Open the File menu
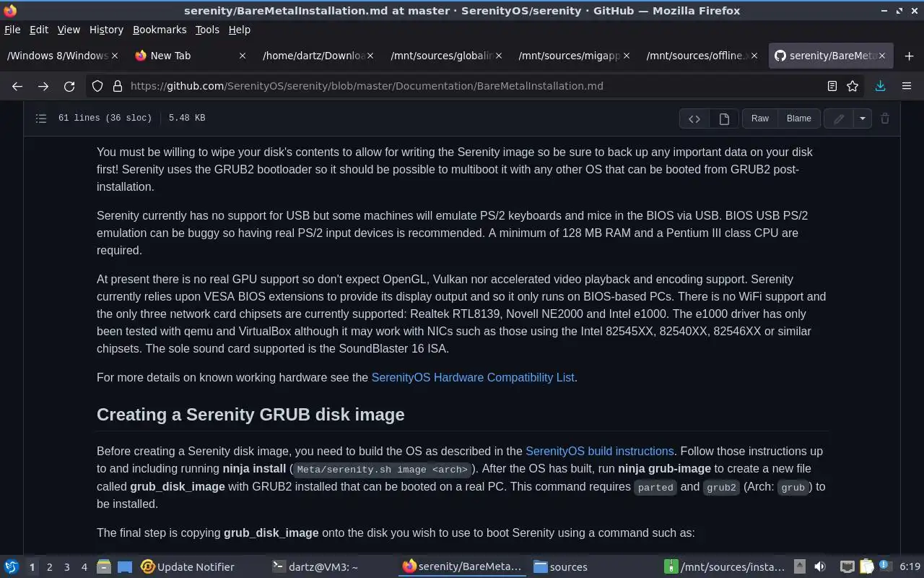924x578 pixels. click(12, 30)
